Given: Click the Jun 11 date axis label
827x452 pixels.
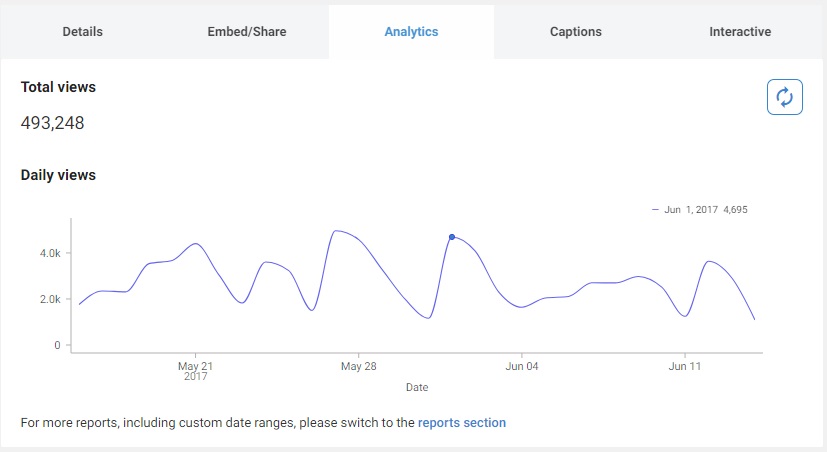Looking at the screenshot, I should (684, 367).
